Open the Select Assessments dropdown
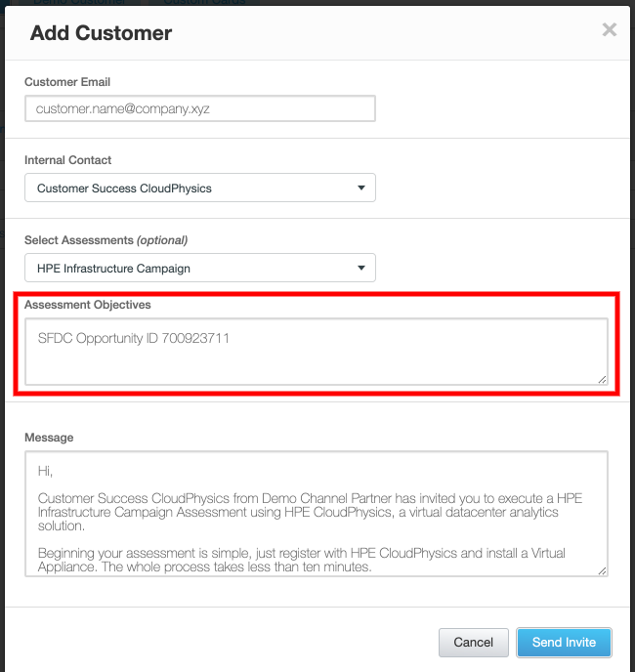 pos(199,268)
